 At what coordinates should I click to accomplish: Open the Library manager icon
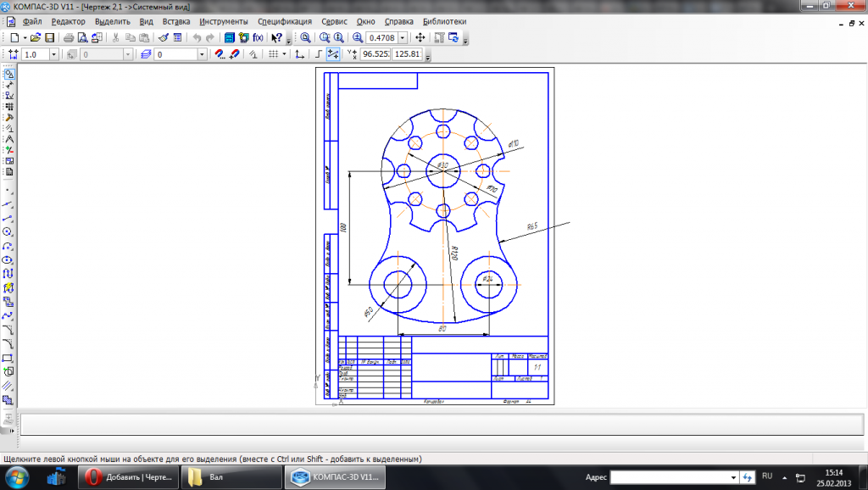[x=229, y=37]
